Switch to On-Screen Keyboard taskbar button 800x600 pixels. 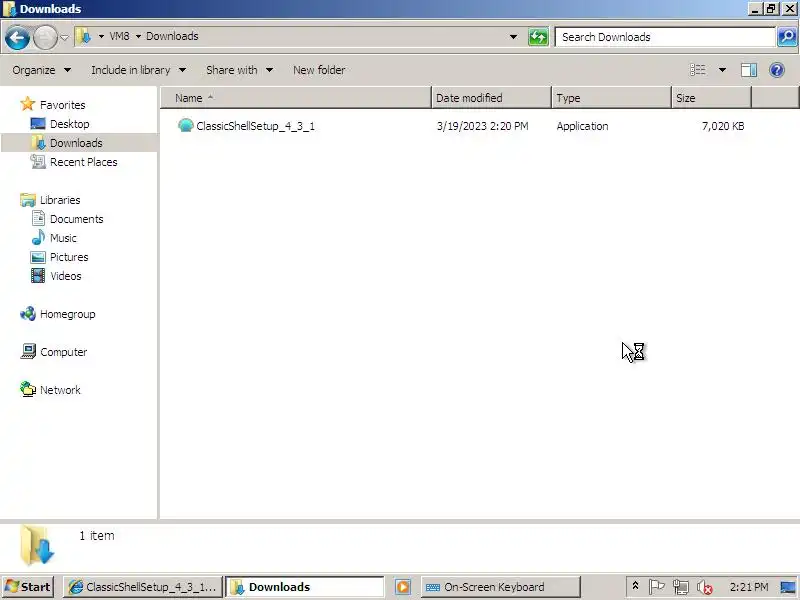(501, 587)
